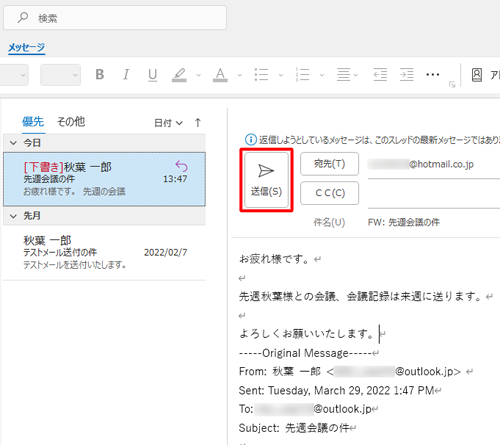Screen dimensions: 500x445
Task: Reverse sort order with up arrow
Action: (198, 123)
